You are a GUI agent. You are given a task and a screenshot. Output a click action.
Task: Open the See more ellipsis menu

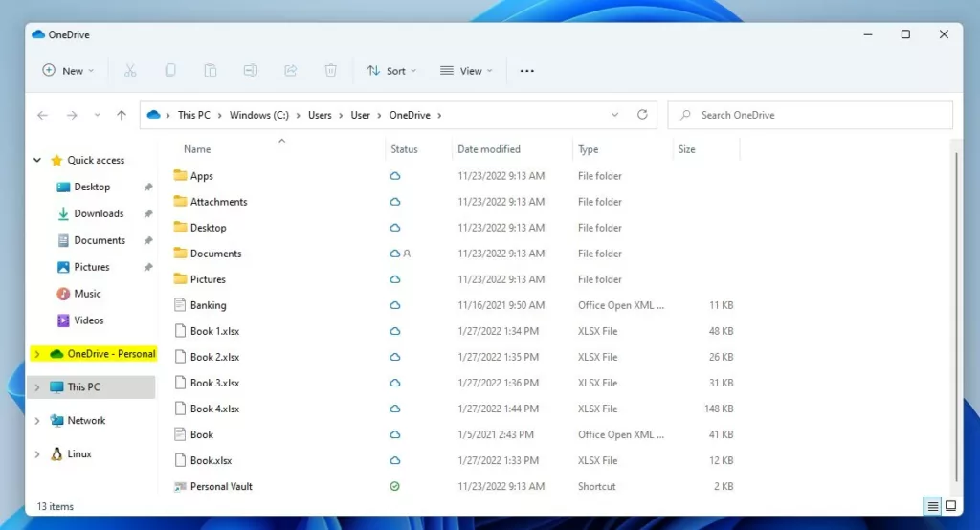point(526,71)
